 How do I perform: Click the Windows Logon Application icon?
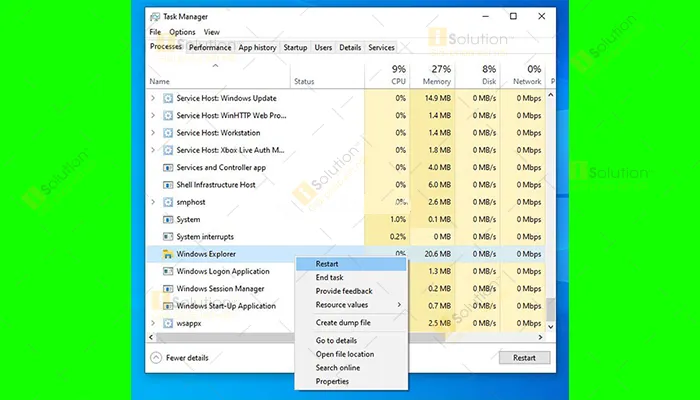tap(168, 271)
